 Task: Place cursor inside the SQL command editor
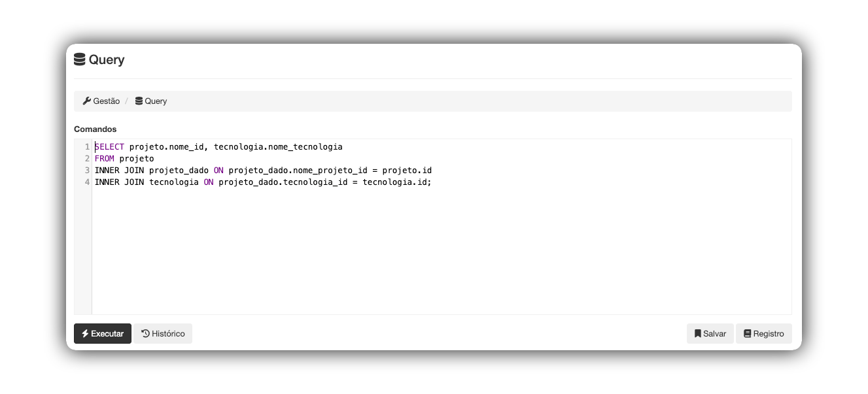coord(392,248)
